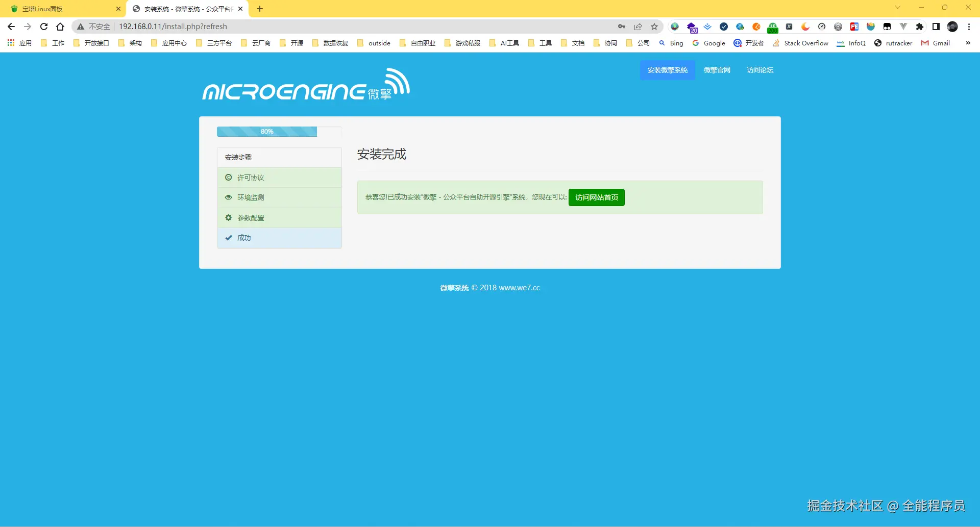Open the 应用 apps grid shortcut

tap(19, 43)
